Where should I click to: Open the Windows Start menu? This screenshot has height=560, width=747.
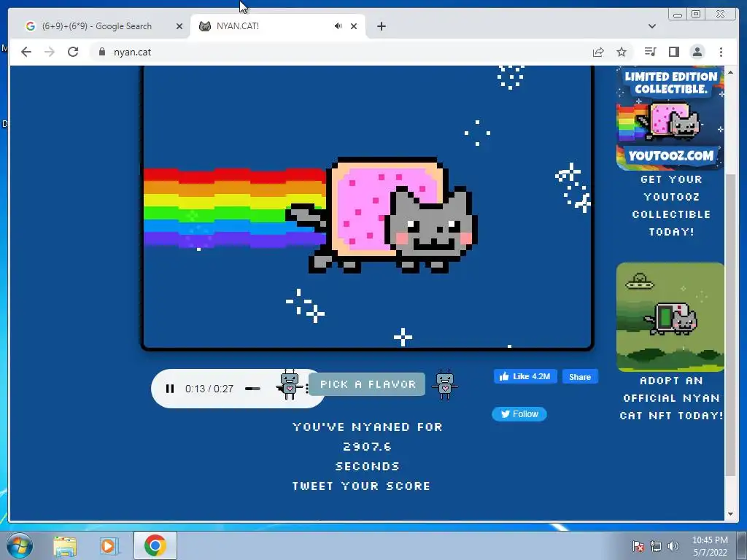(x=20, y=545)
